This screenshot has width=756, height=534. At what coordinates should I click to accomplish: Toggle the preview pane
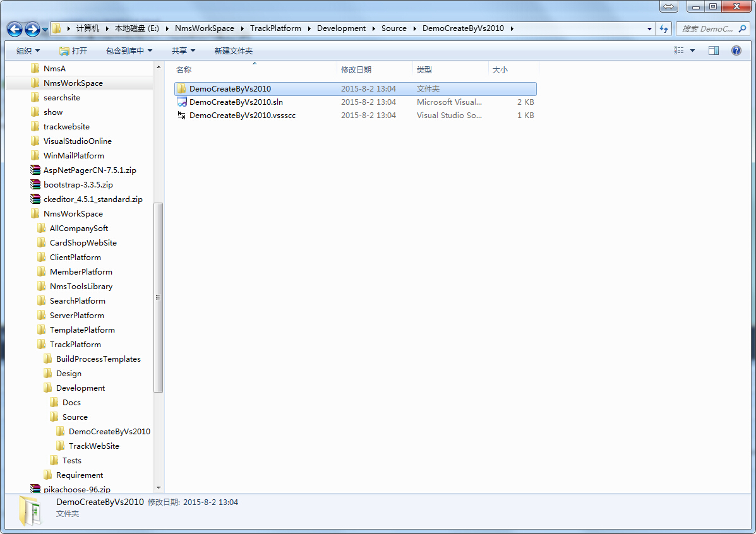tap(714, 50)
